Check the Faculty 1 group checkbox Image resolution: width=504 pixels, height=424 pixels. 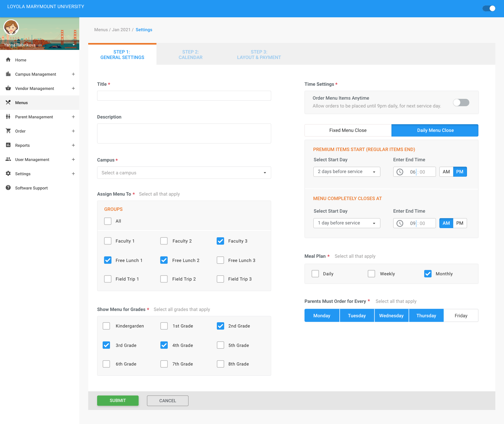point(108,241)
